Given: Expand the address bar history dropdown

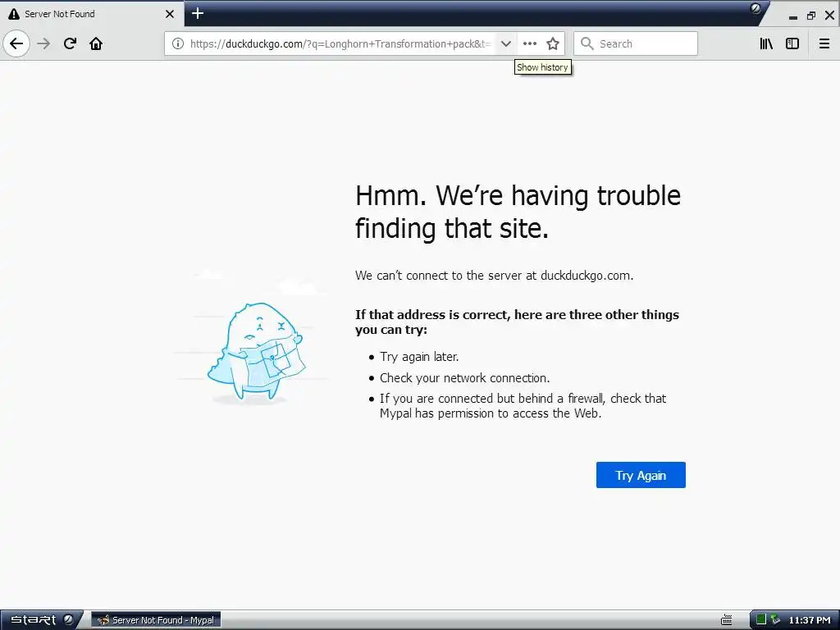Looking at the screenshot, I should pos(505,43).
